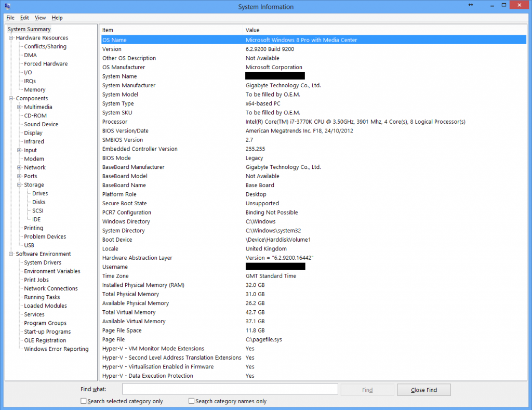Select Forced Hardware tree item
The height and width of the screenshot is (410, 532).
click(x=46, y=64)
